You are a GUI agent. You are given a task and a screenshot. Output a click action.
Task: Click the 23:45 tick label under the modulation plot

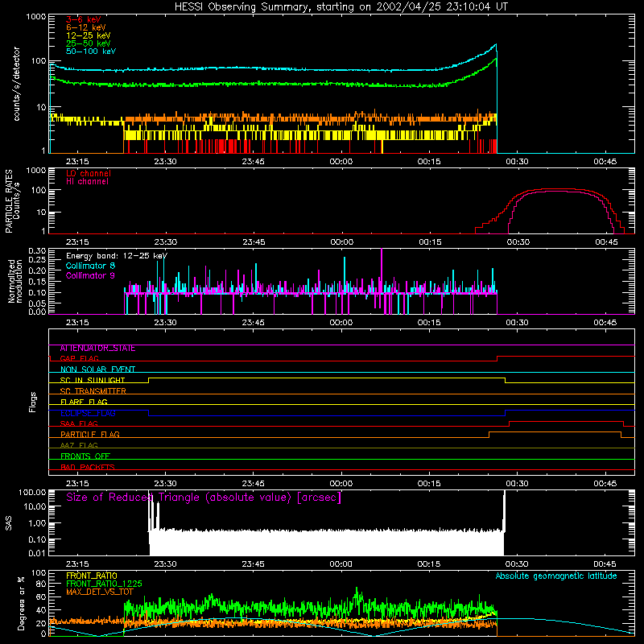253,323
